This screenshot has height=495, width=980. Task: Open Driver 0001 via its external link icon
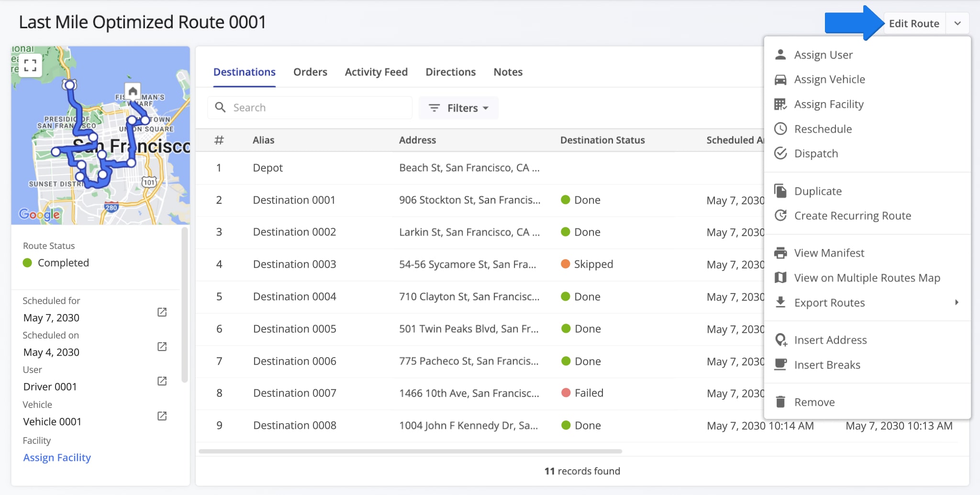[161, 381]
